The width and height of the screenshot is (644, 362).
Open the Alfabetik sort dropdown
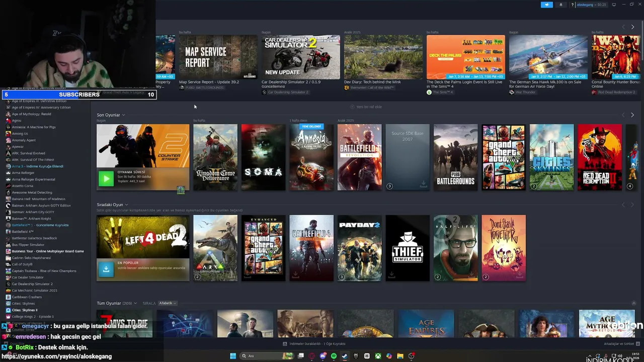click(168, 303)
